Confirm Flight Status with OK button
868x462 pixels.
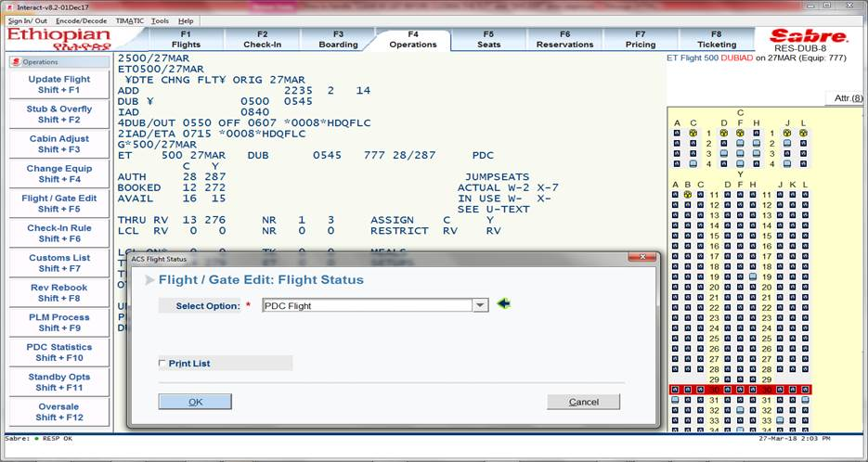195,402
